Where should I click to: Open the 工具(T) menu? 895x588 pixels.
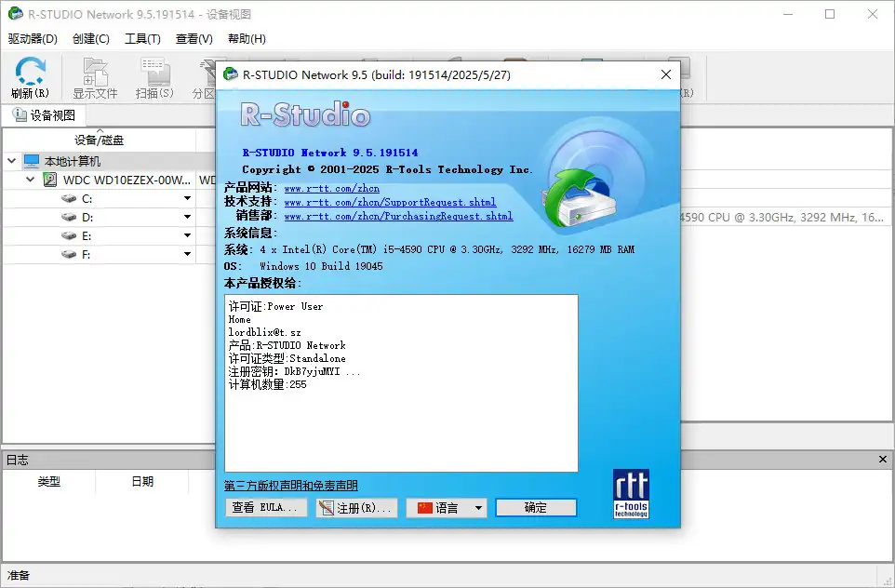142,38
